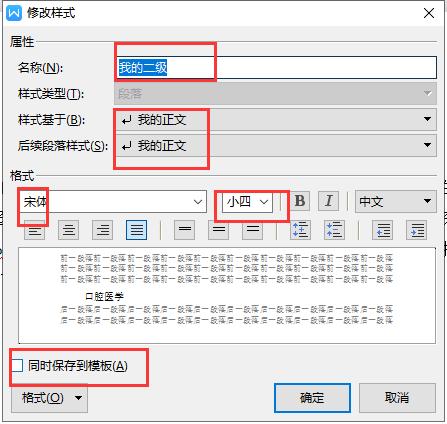Screen dimensions: 447x424
Task: Open the 中文 language dropdown
Action: (396, 201)
